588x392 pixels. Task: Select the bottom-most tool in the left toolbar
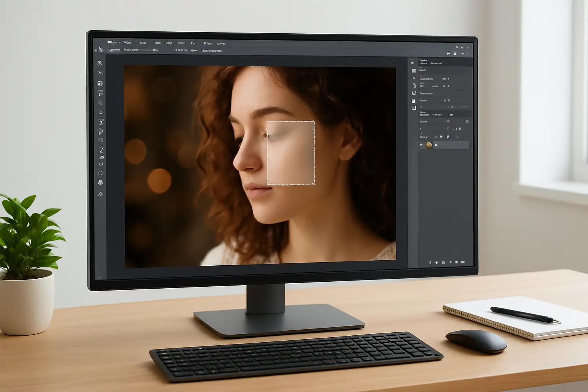pyautogui.click(x=100, y=194)
